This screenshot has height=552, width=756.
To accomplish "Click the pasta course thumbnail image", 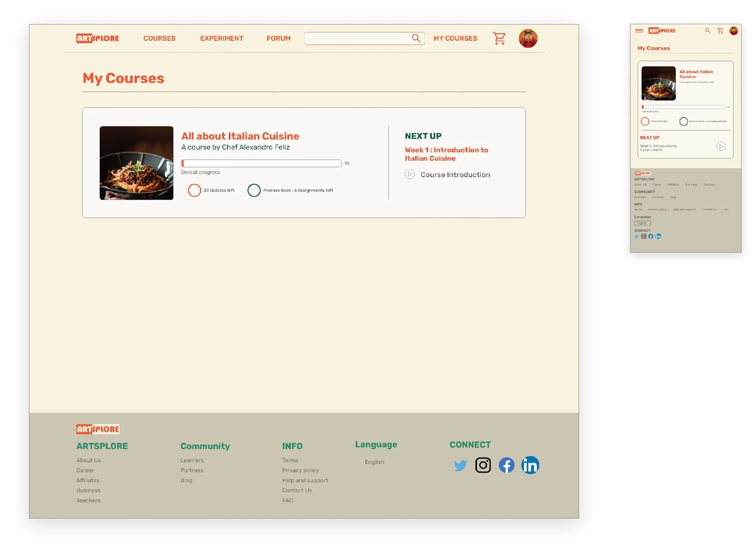I will 136,163.
